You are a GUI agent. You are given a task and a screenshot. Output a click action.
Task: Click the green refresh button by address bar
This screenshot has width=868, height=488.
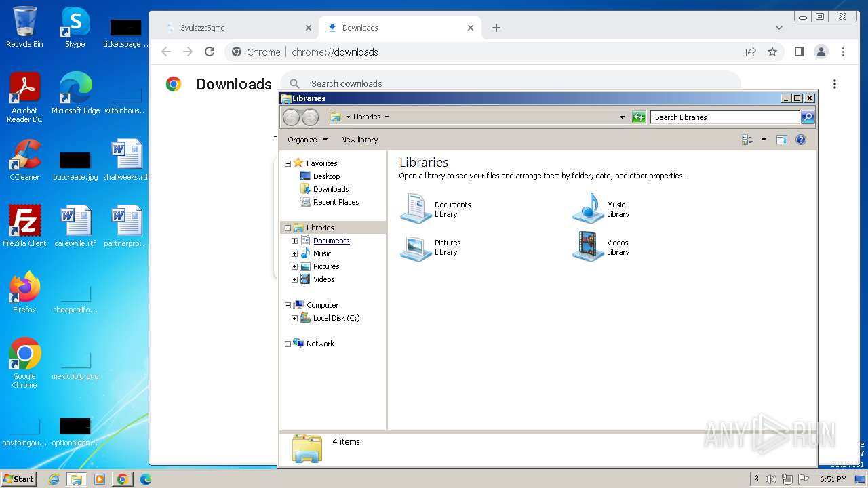[x=639, y=117]
